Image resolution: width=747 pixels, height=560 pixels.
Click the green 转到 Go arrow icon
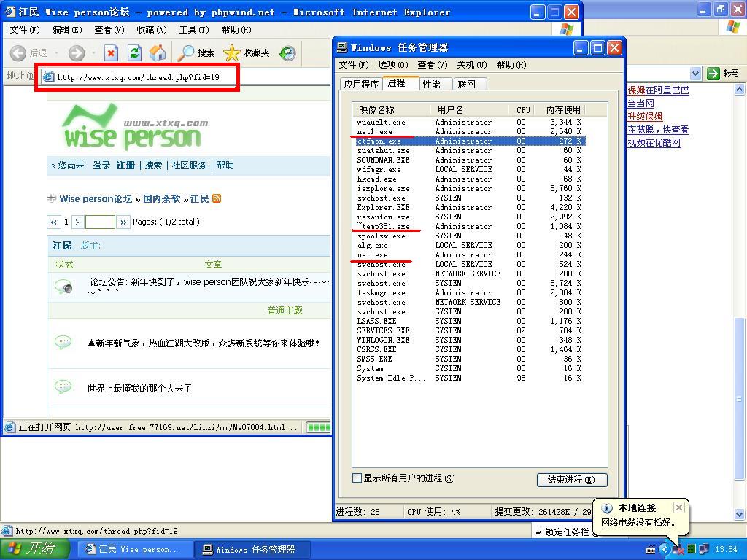(x=713, y=74)
